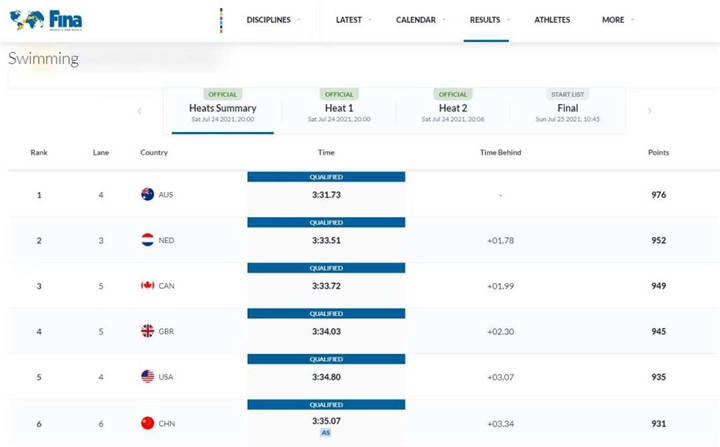This screenshot has height=447, width=720.
Task: Click the Australia flag icon
Action: [x=147, y=194]
